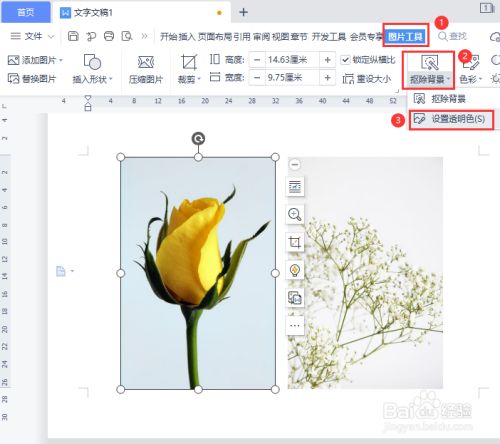Click the crop icon in floating image toolbar
This screenshot has width=500, height=444.
pyautogui.click(x=295, y=242)
